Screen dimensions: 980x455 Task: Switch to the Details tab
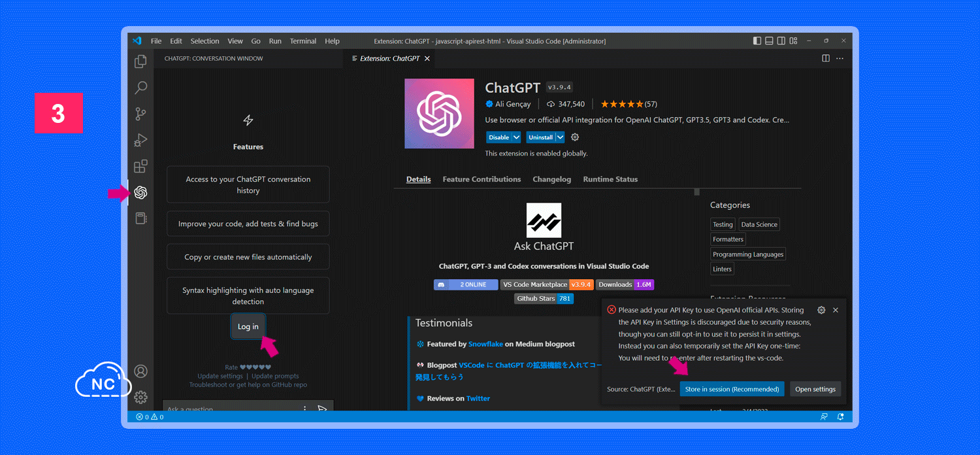(419, 179)
